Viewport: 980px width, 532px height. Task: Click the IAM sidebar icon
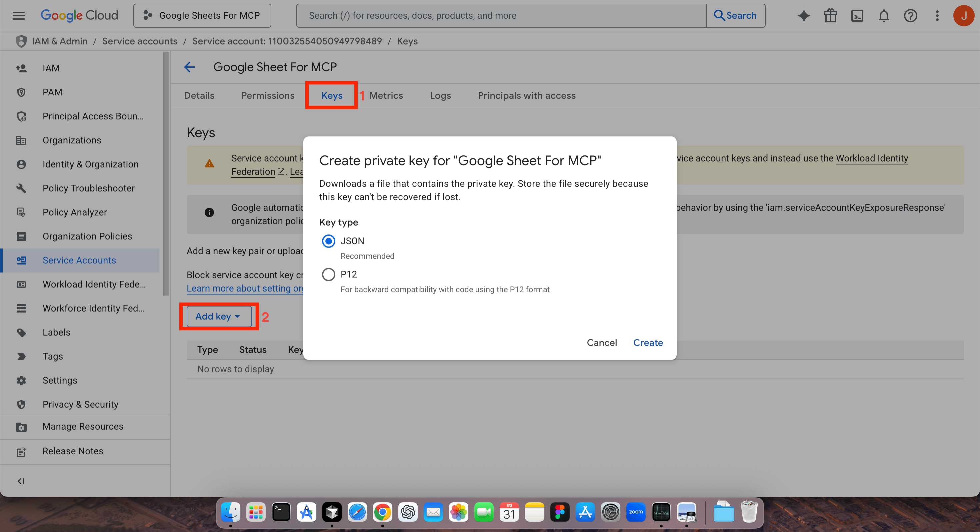[21, 68]
